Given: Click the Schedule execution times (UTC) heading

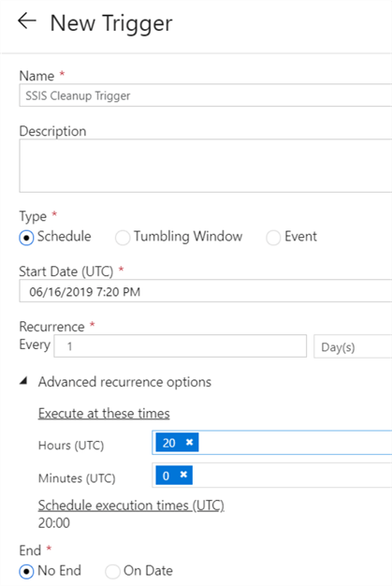Looking at the screenshot, I should coord(131,505).
